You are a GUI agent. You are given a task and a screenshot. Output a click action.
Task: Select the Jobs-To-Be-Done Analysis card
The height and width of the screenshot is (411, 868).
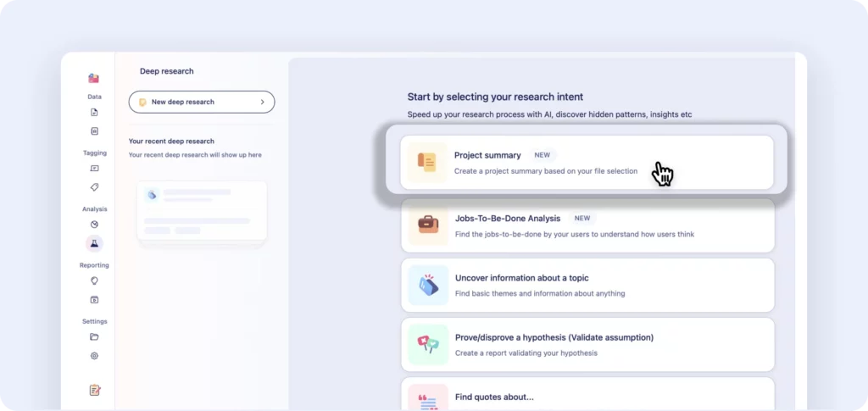[587, 225]
